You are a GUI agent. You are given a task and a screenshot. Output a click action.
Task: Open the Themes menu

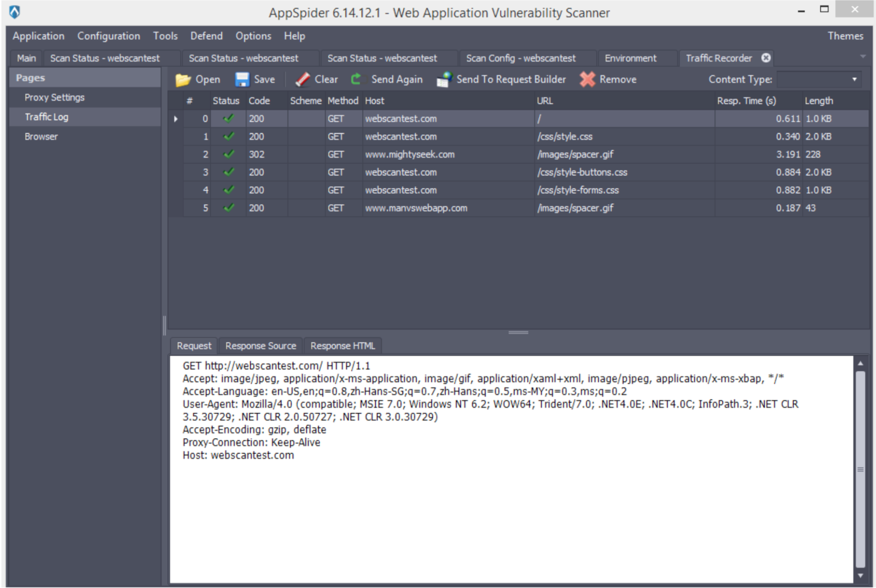pos(845,36)
